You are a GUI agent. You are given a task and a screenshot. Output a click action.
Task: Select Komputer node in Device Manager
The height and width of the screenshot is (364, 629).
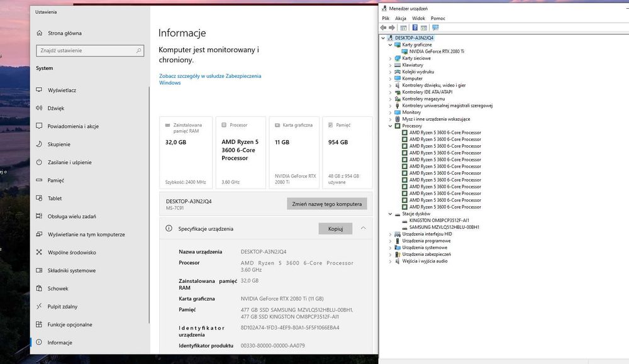click(x=412, y=79)
